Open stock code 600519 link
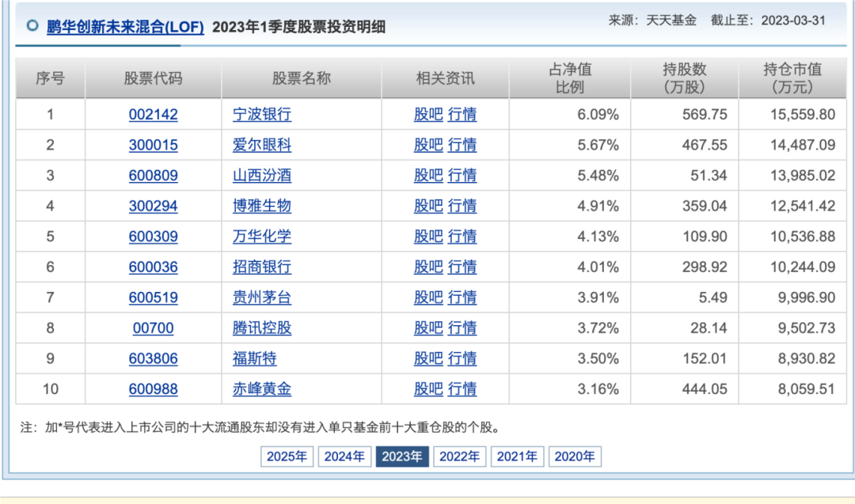This screenshot has height=504, width=855. coord(154,297)
